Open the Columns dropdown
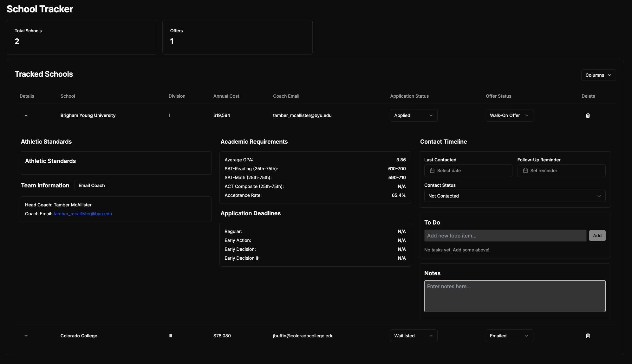 point(598,75)
